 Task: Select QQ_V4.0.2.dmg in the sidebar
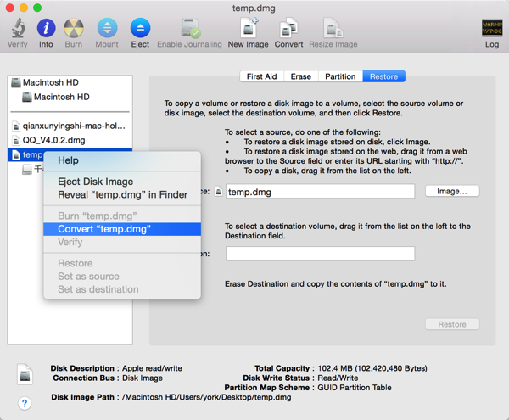70,140
